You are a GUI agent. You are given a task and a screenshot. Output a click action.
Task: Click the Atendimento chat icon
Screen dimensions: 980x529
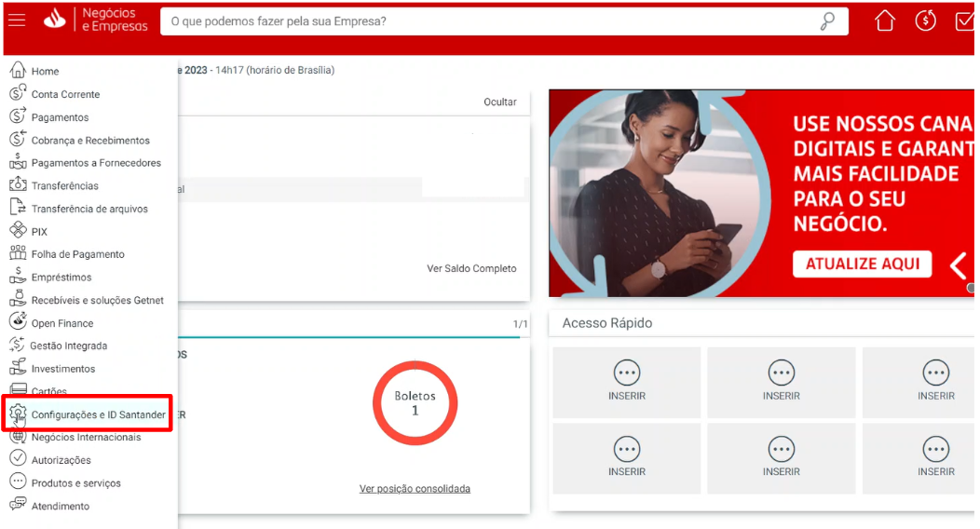coord(18,505)
